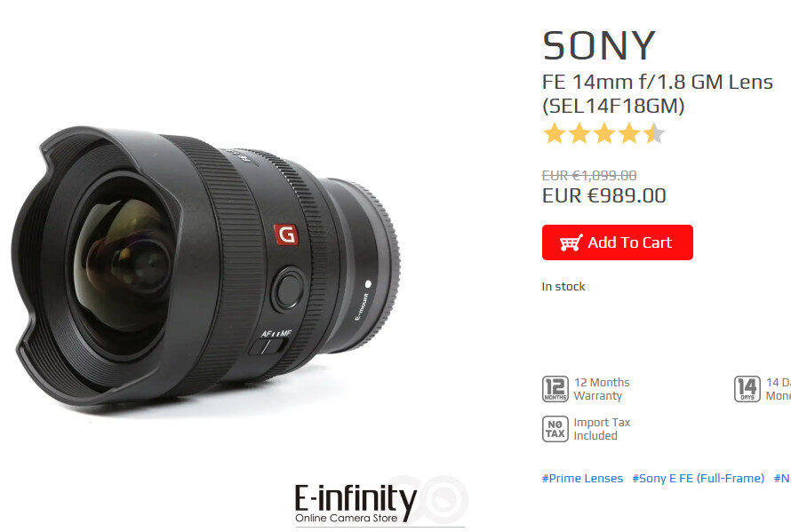Screen dimensions: 791x532
Task: Open the #Prime Lenses tag link
Action: point(582,478)
